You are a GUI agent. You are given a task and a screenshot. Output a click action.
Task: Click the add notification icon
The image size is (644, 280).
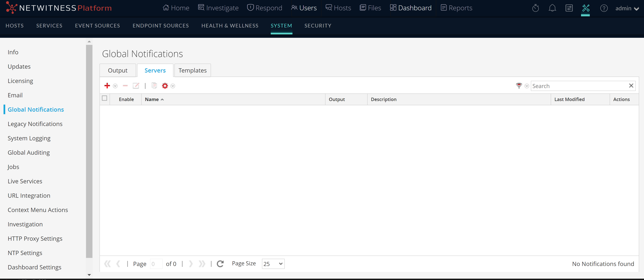108,86
